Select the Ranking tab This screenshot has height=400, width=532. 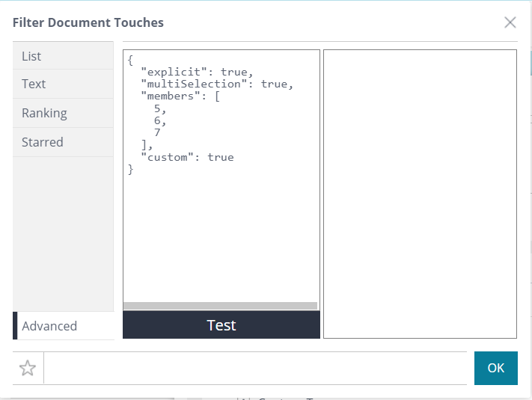(63, 113)
